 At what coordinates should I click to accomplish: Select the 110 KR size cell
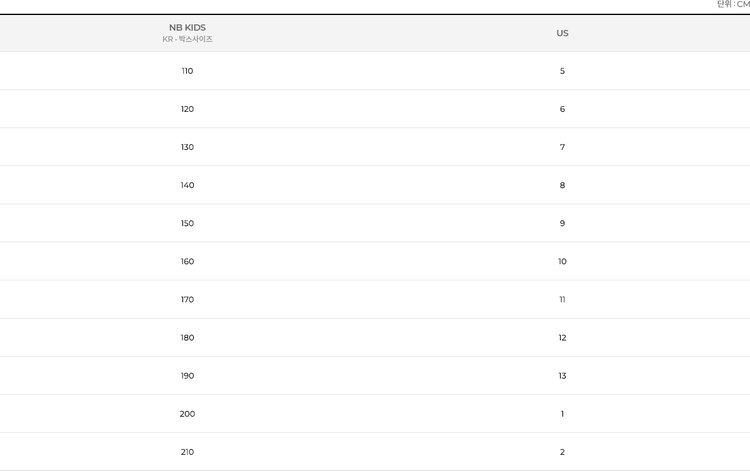[x=188, y=71]
